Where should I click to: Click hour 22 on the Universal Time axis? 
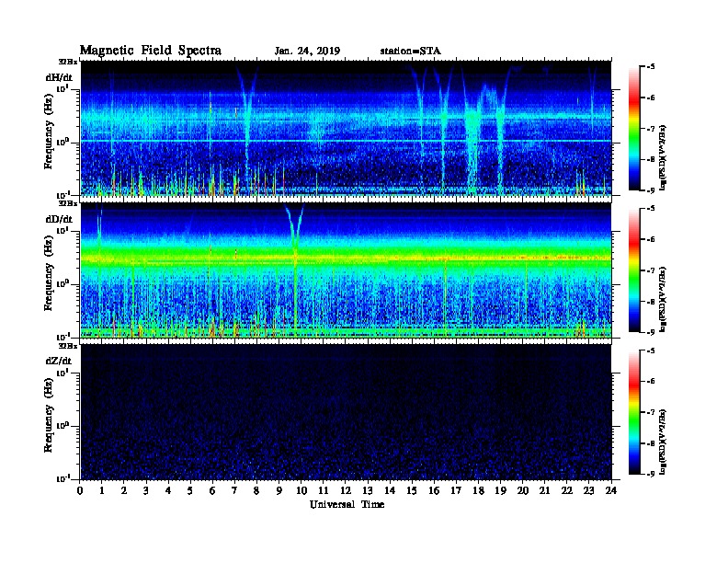click(x=567, y=491)
